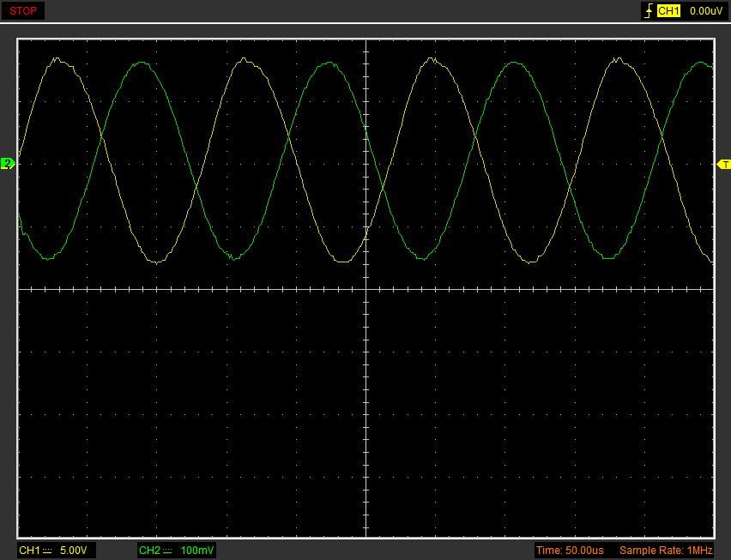
Task: Click the CH1 DC coupling symbol
Action: click(48, 550)
